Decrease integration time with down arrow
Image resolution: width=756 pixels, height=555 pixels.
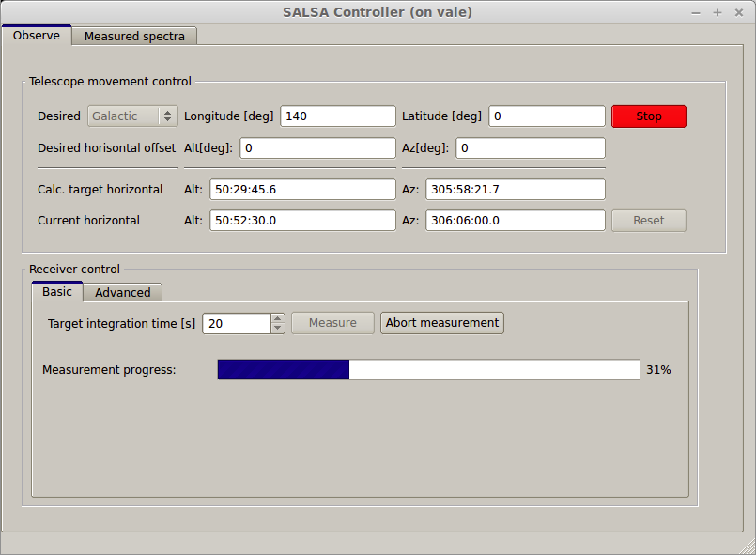tap(278, 329)
